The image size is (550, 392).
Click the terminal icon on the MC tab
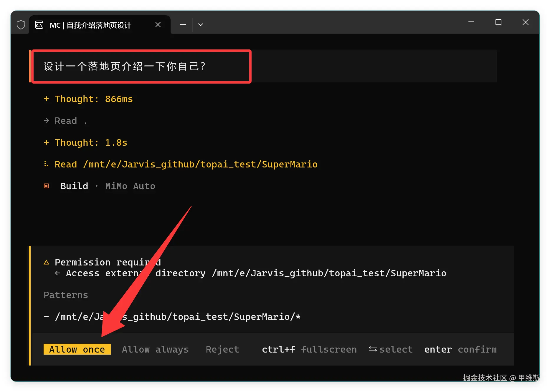39,25
